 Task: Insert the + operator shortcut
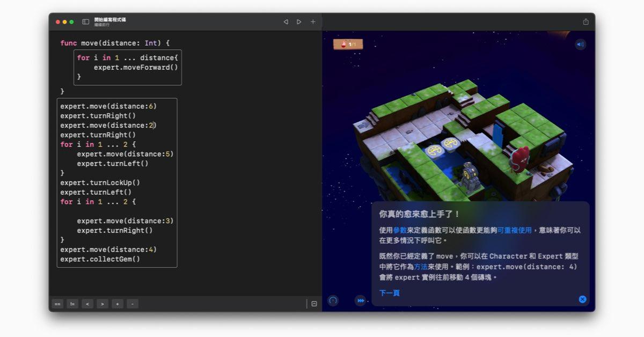[118, 304]
